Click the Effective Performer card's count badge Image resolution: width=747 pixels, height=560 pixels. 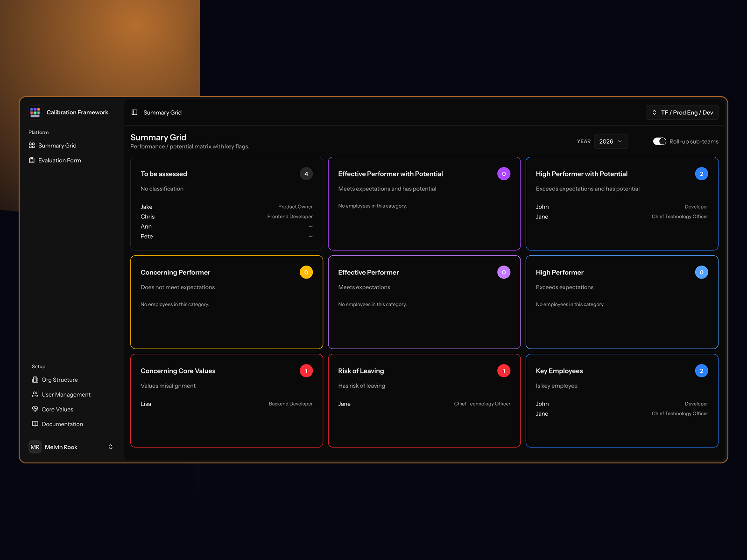[504, 273]
